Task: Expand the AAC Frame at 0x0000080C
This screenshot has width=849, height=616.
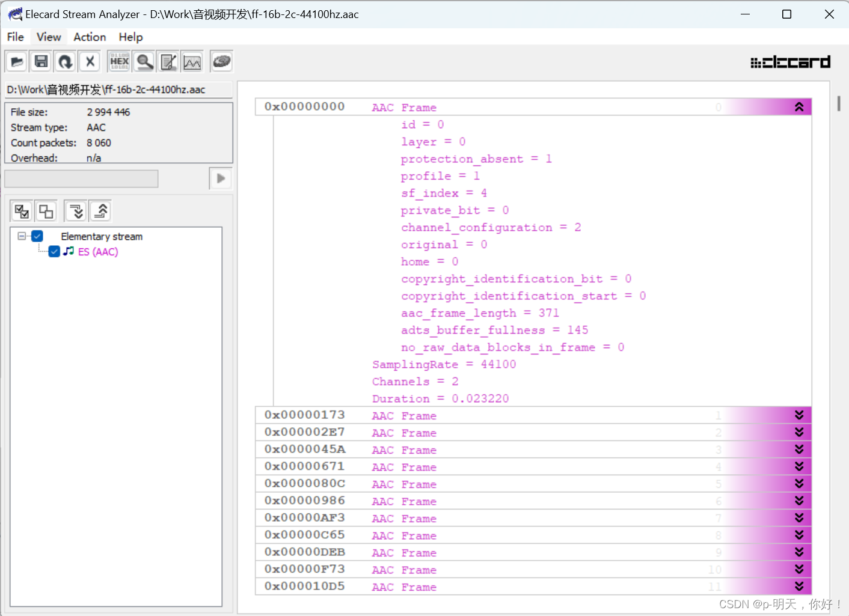Action: coord(799,484)
